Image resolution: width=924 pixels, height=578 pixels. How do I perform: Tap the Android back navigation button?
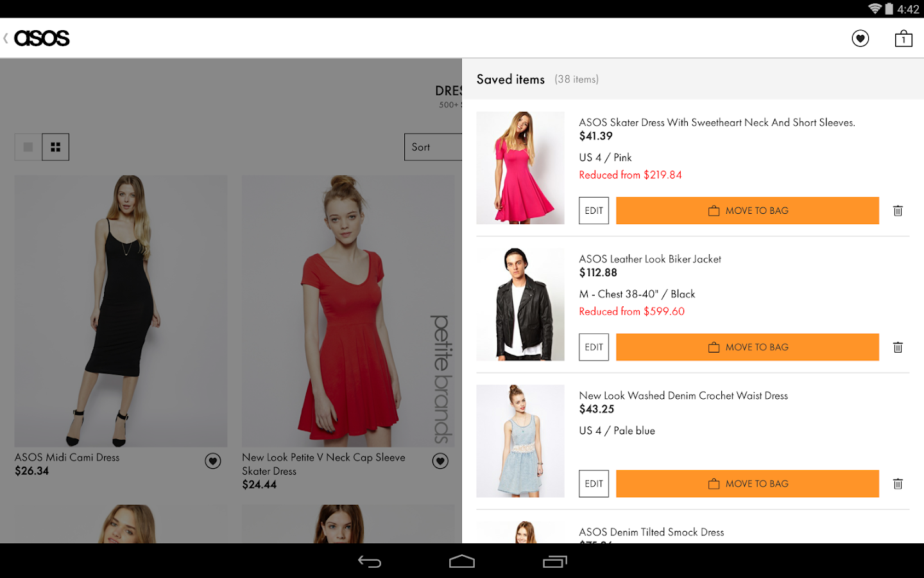[370, 562]
